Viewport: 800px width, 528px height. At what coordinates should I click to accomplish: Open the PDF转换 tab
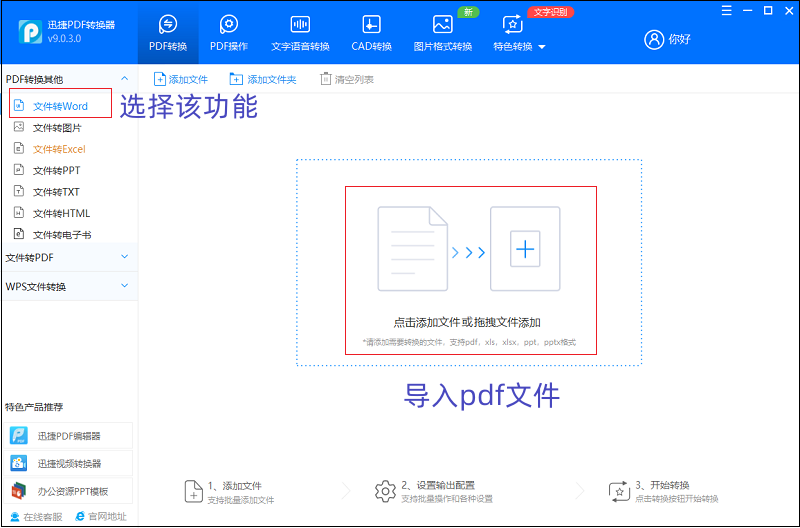point(168,33)
